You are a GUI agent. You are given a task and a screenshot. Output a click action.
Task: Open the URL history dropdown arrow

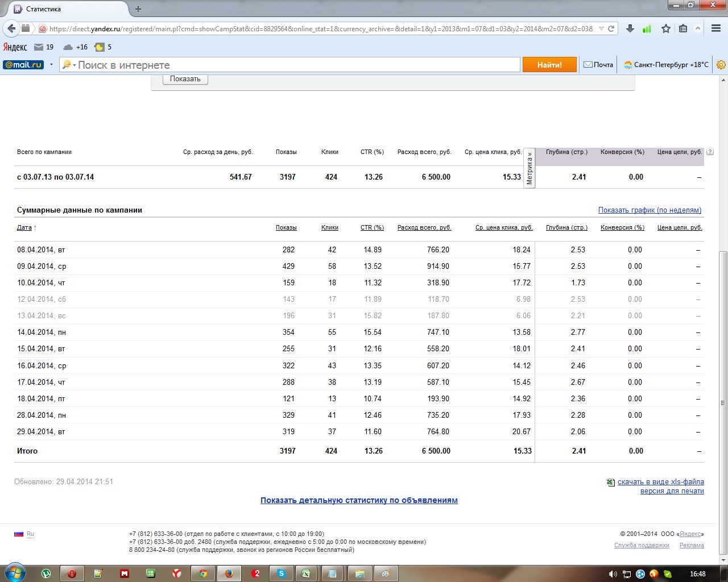point(601,28)
